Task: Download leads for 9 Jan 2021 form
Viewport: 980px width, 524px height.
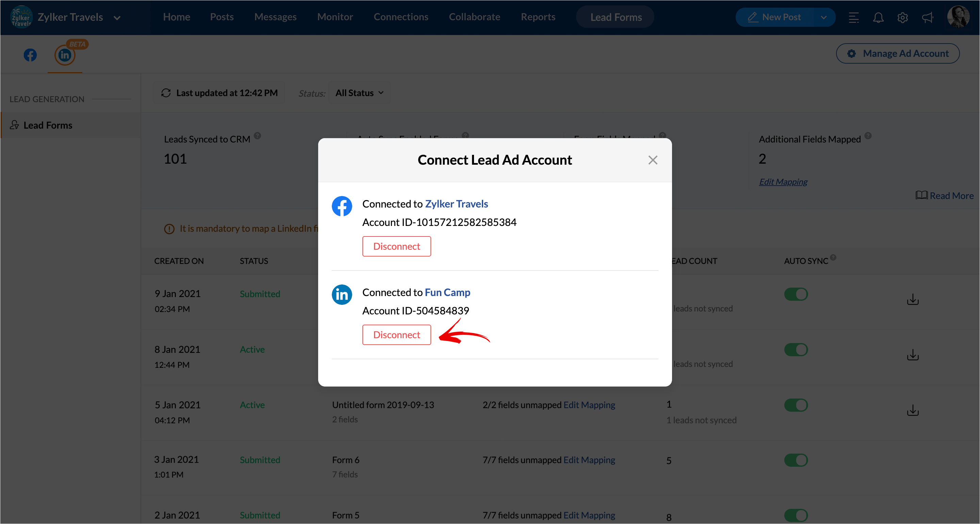Action: pos(913,299)
